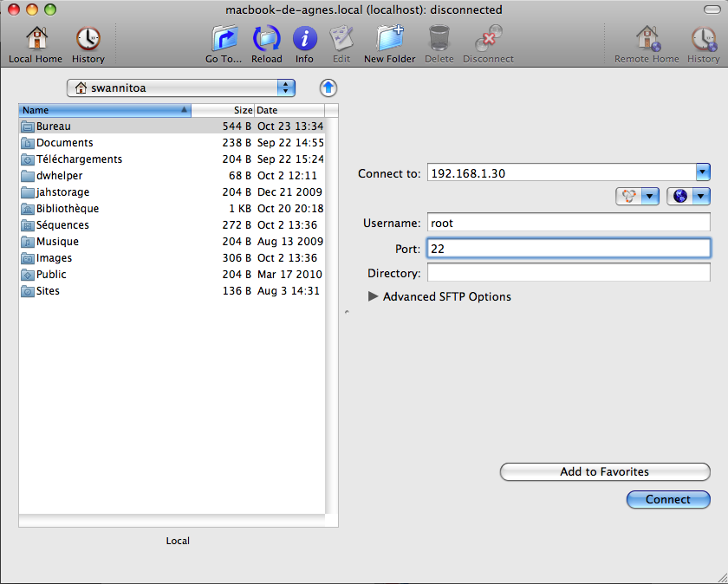This screenshot has height=584, width=728.
Task: Click the Dec 21 2009 date cell
Action: click(289, 192)
